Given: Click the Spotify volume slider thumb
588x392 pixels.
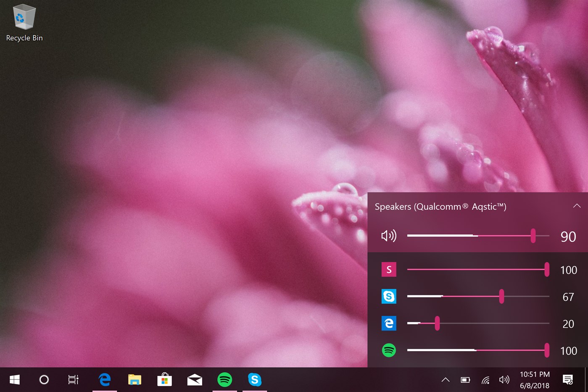Looking at the screenshot, I should pos(547,350).
